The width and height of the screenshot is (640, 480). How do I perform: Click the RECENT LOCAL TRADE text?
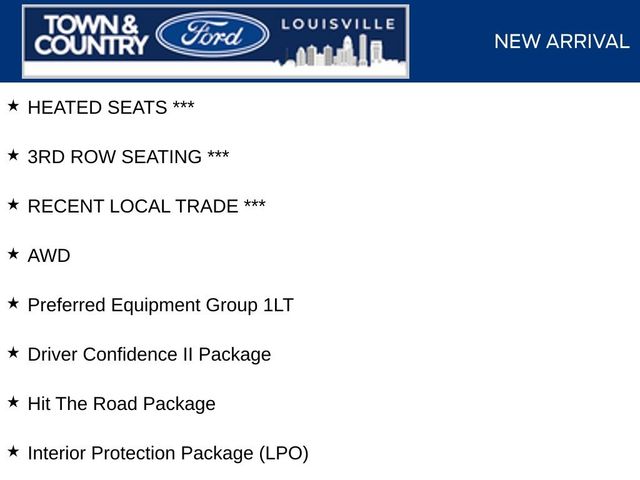click(147, 207)
